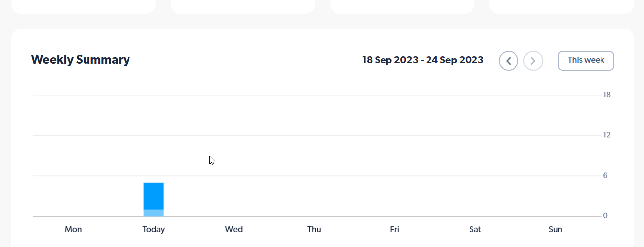Click the This week button
The image size is (644, 247).
(x=586, y=61)
